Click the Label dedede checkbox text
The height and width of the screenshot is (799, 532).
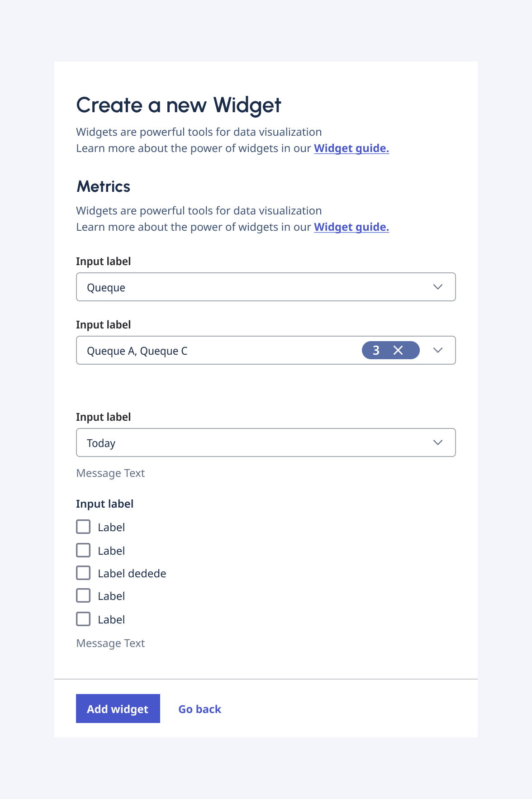pyautogui.click(x=132, y=574)
